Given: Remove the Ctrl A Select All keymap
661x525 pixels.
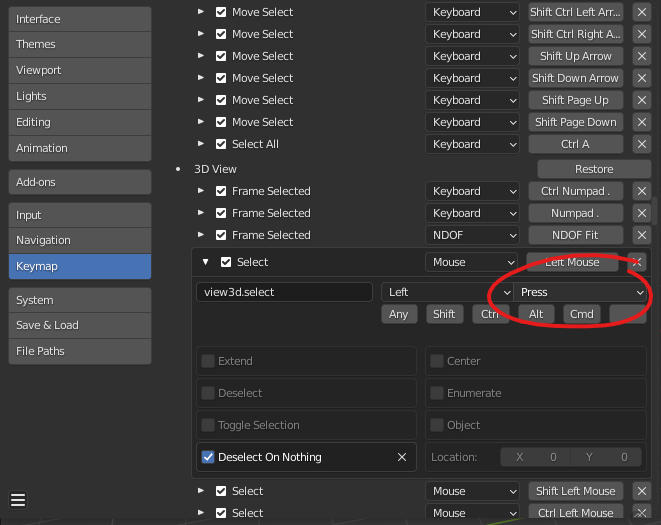Looking at the screenshot, I should 642,144.
